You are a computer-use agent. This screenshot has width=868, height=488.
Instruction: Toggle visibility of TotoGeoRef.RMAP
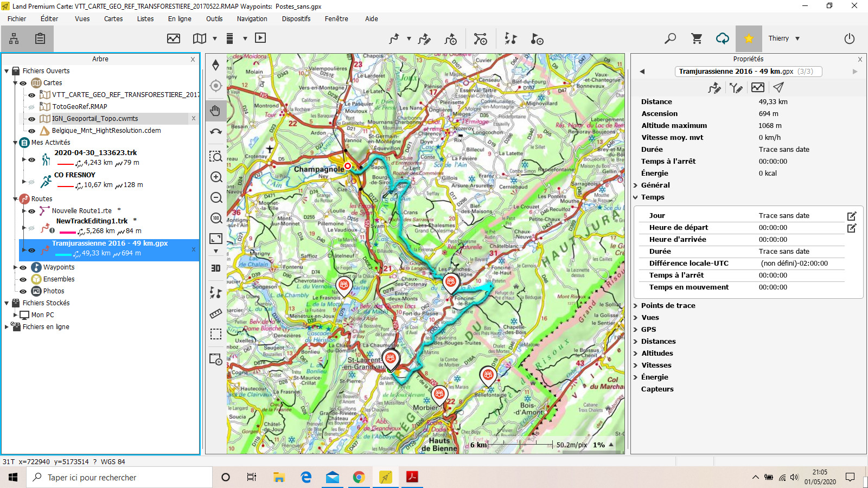(x=31, y=107)
